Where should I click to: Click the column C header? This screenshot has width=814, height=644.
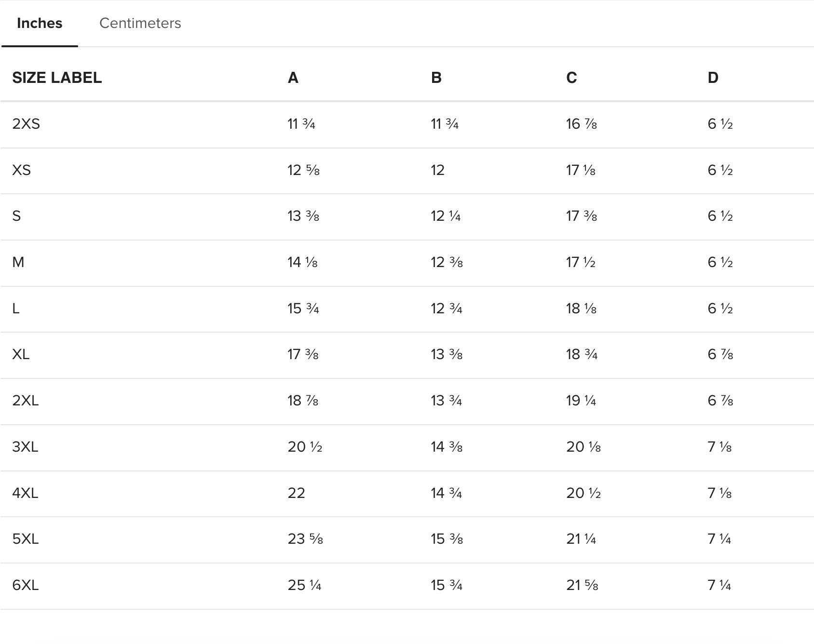(x=571, y=78)
